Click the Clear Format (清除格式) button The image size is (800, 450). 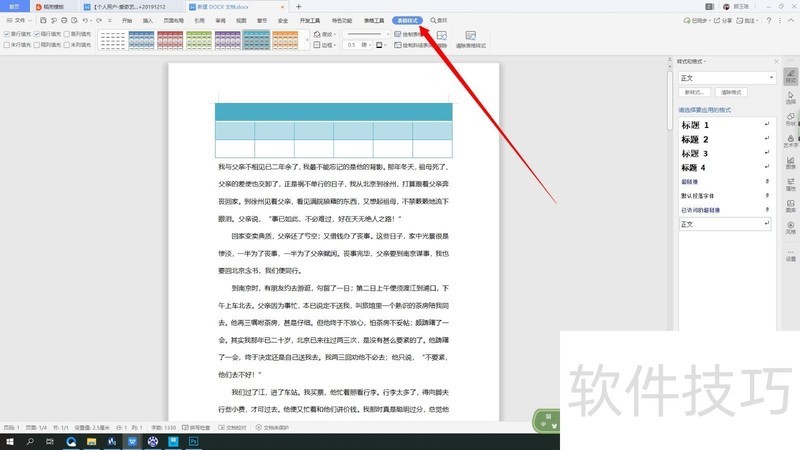(x=731, y=92)
